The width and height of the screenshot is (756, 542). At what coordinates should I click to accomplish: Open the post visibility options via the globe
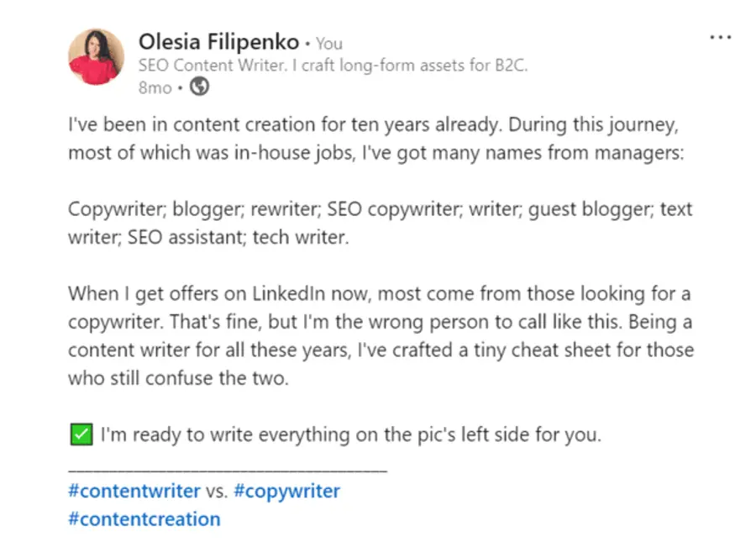coord(198,87)
